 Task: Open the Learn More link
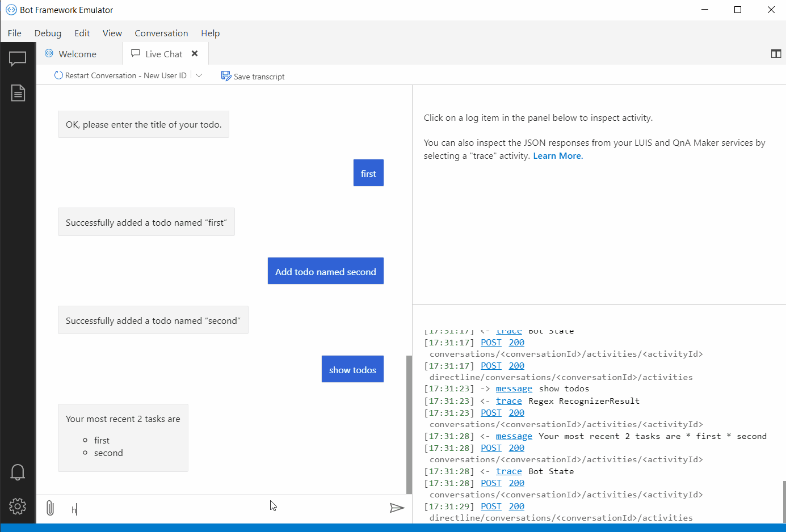tap(558, 156)
